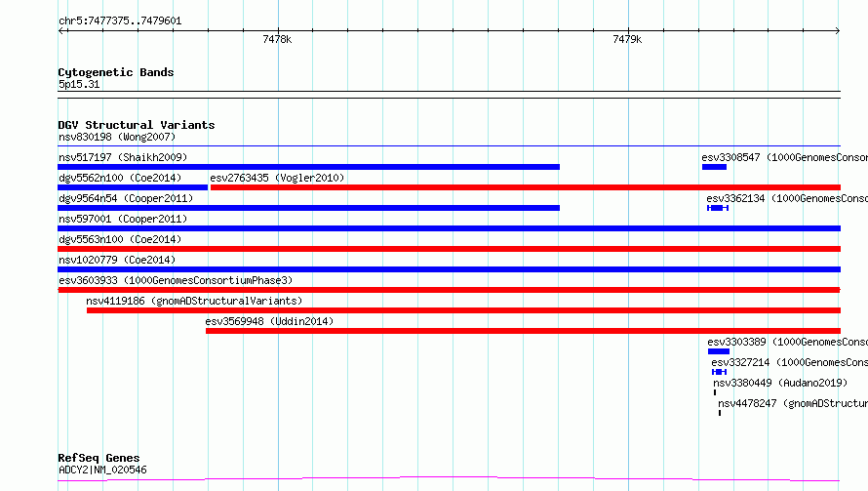Click the red bar of esv2763435
Viewport: 868px width, 491px height.
coord(526,187)
